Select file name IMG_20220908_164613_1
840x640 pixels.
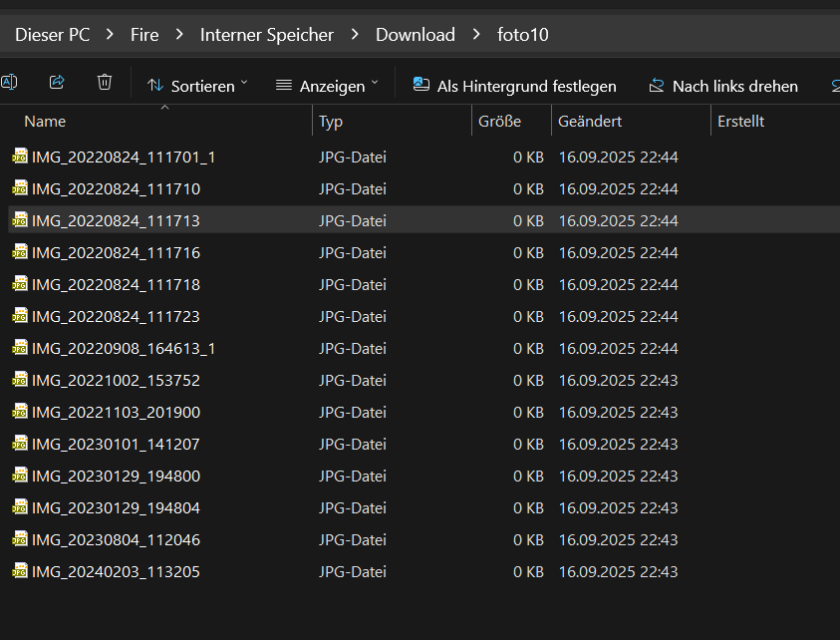tap(124, 348)
